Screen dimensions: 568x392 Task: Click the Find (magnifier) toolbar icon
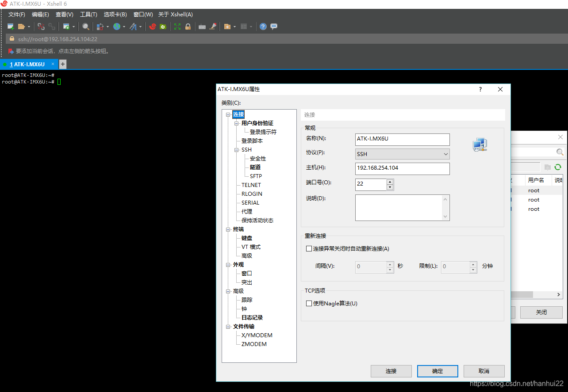pos(86,27)
